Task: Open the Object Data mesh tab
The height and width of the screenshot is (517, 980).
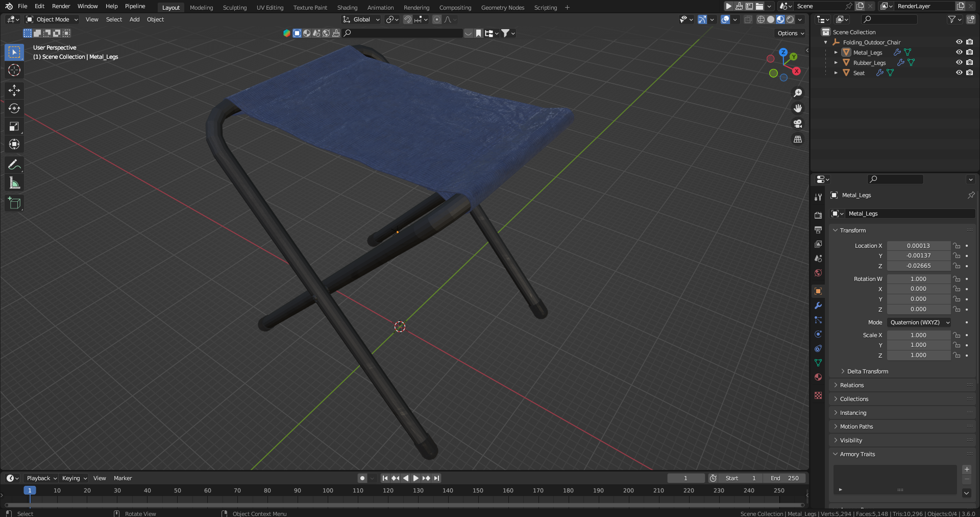Action: coord(818,363)
